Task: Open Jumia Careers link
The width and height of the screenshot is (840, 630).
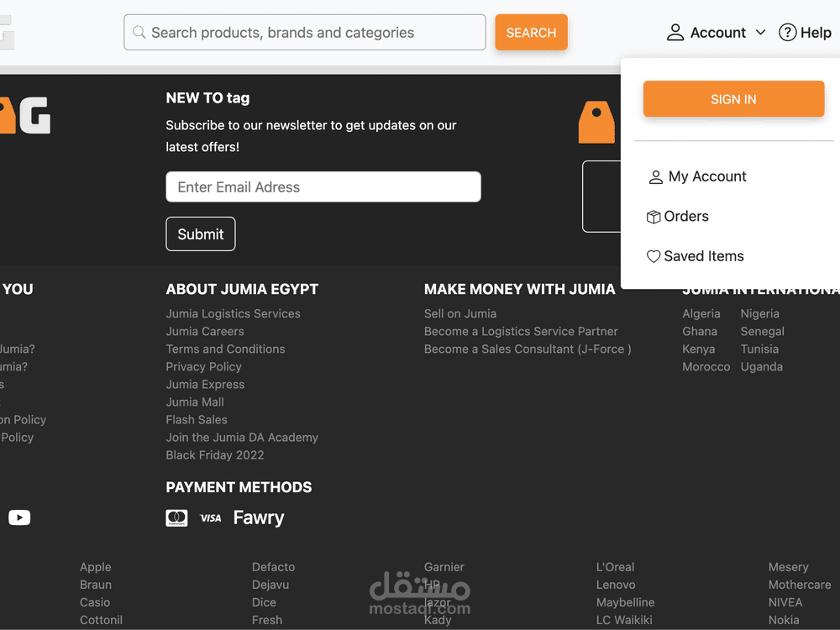Action: 205,331
